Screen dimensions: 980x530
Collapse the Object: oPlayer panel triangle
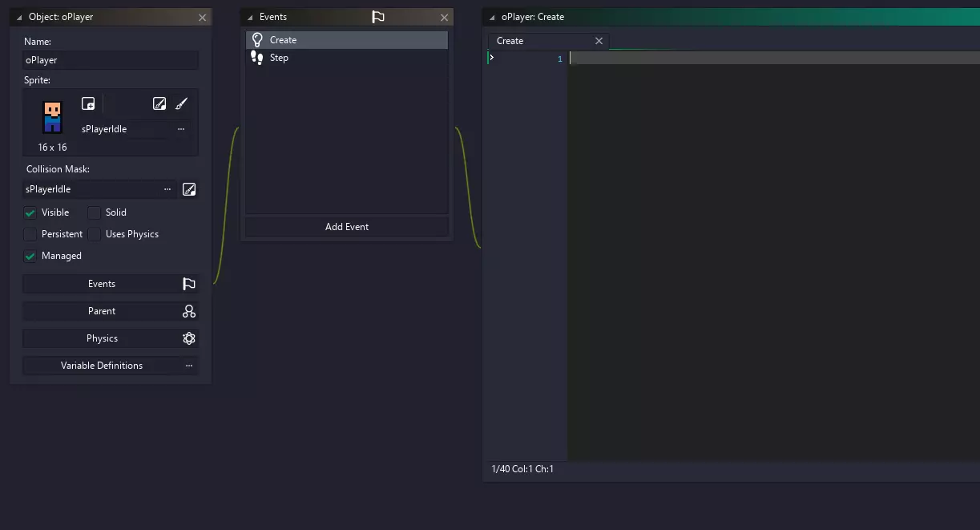19,17
